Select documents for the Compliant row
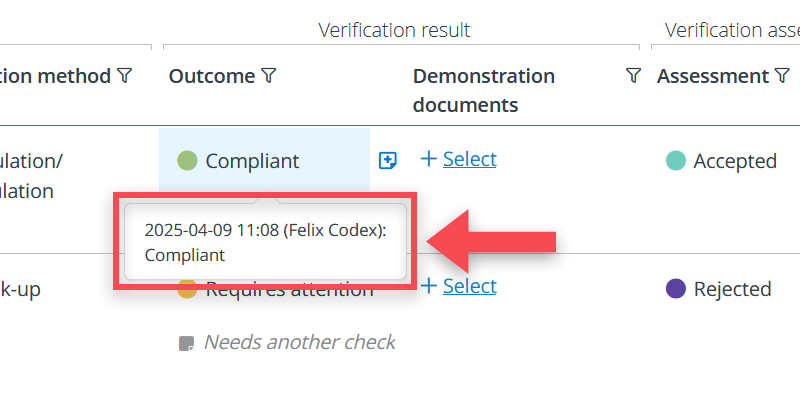800x400 pixels. 470,159
